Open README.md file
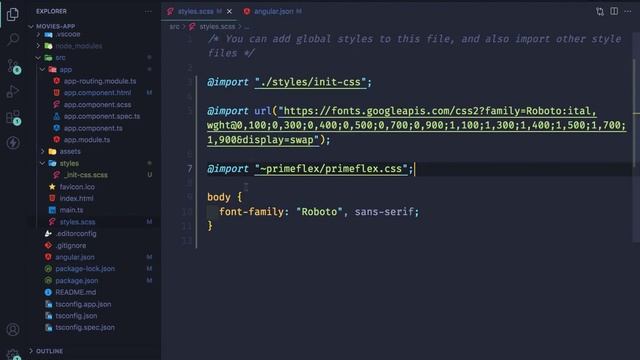Viewport: 640px width, 360px height. click(x=76, y=292)
